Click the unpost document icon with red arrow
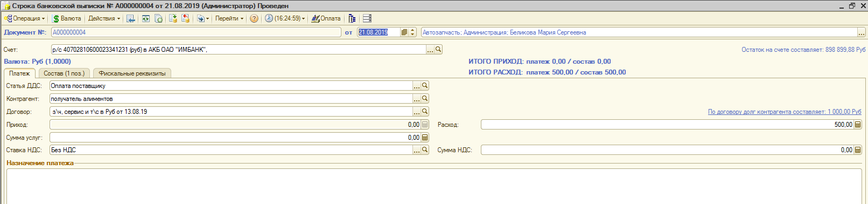Screen dimensions: 868x204 pyautogui.click(x=185, y=18)
